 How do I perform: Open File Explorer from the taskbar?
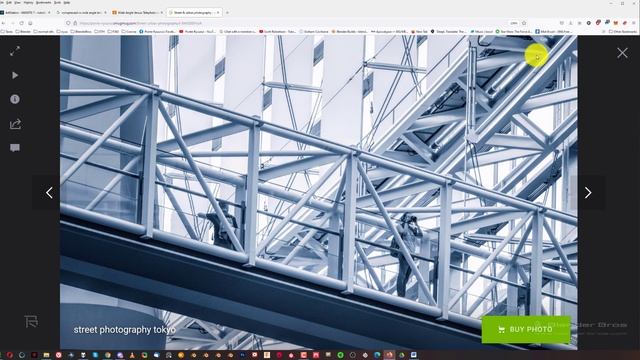coord(47,355)
